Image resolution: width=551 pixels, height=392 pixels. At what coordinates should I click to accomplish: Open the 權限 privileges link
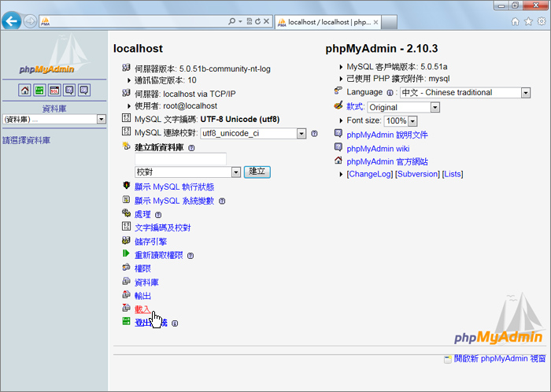pyautogui.click(x=142, y=268)
